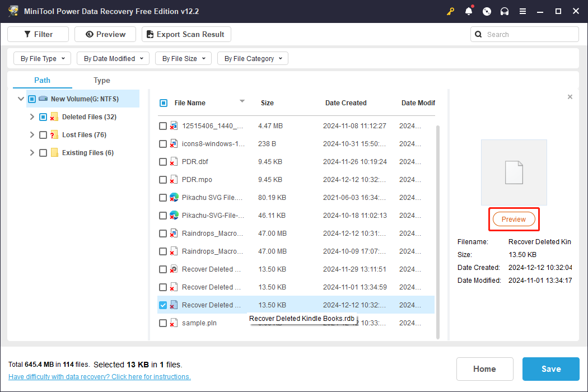Toggle the select-all checkbox beside File Name

coord(164,103)
